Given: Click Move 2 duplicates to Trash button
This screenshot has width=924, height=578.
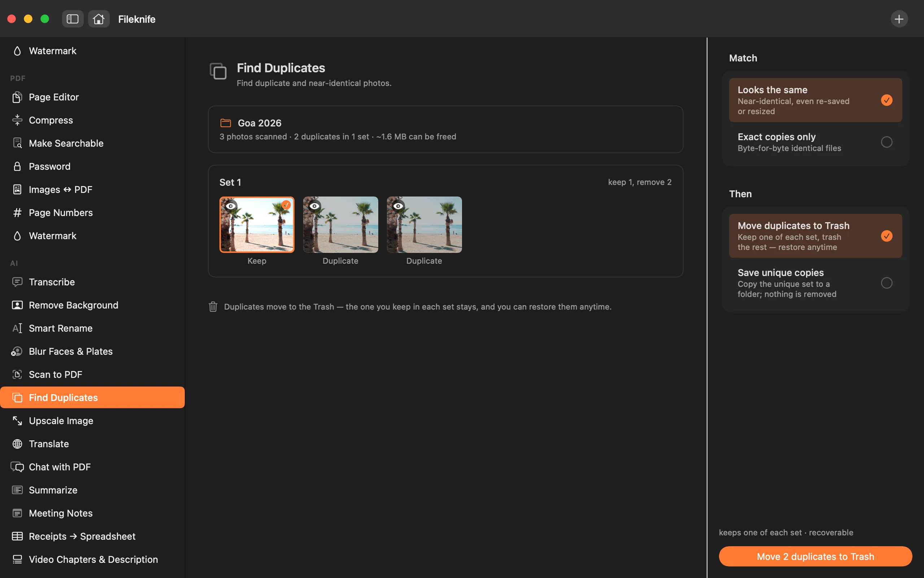Looking at the screenshot, I should click(815, 557).
